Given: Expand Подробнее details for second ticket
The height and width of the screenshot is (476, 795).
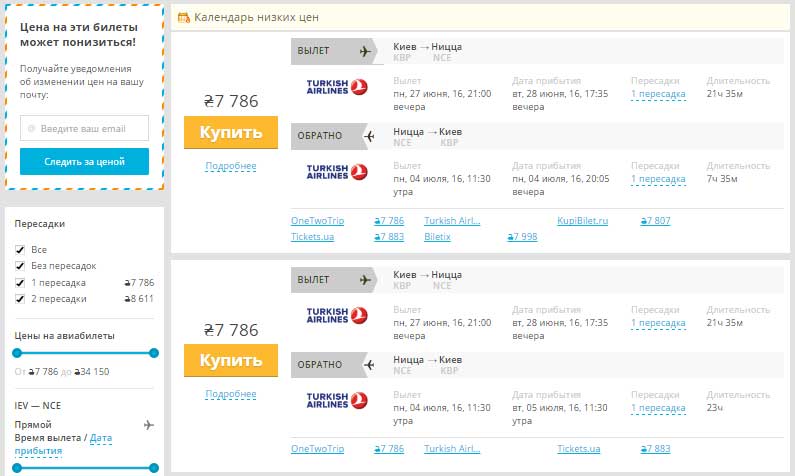Looking at the screenshot, I should pos(230,394).
